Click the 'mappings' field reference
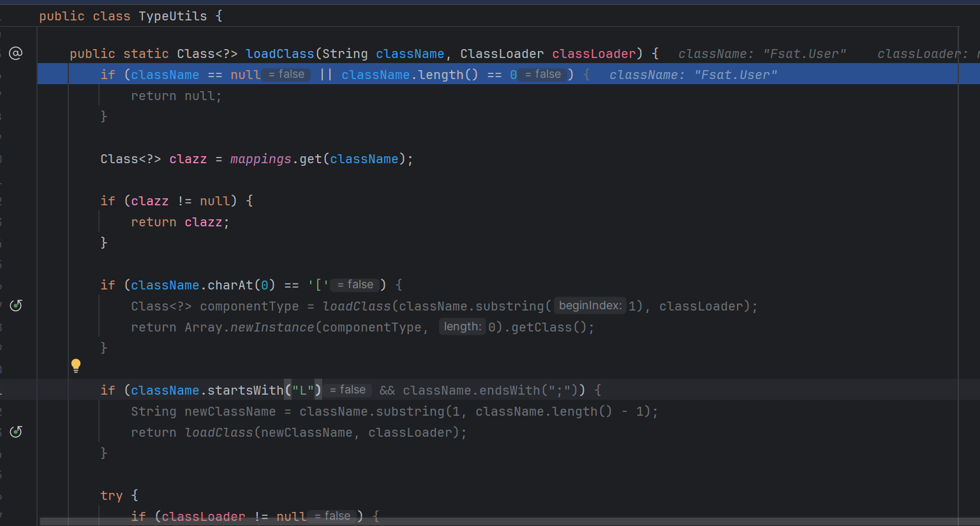Screen dimensions: 980x526 (260, 159)
